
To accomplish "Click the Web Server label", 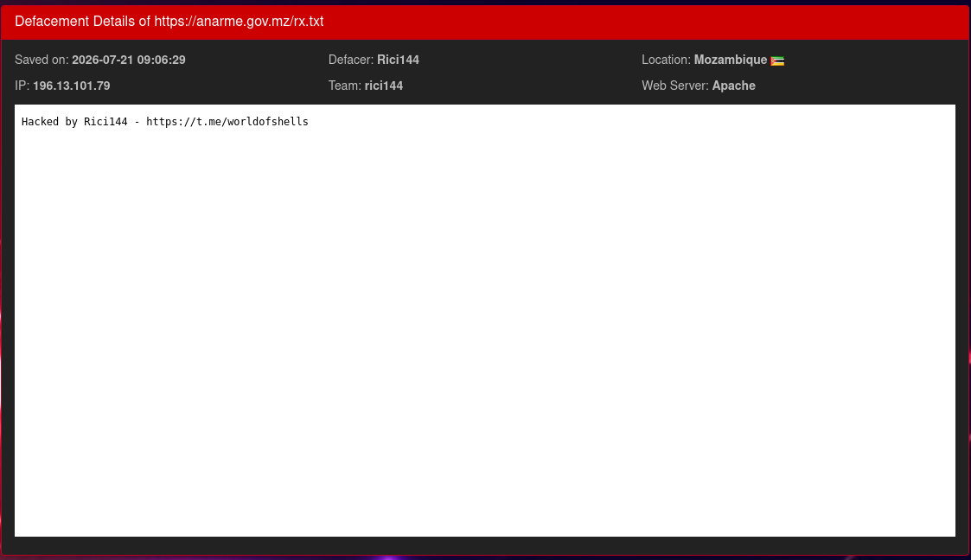I will click(675, 86).
